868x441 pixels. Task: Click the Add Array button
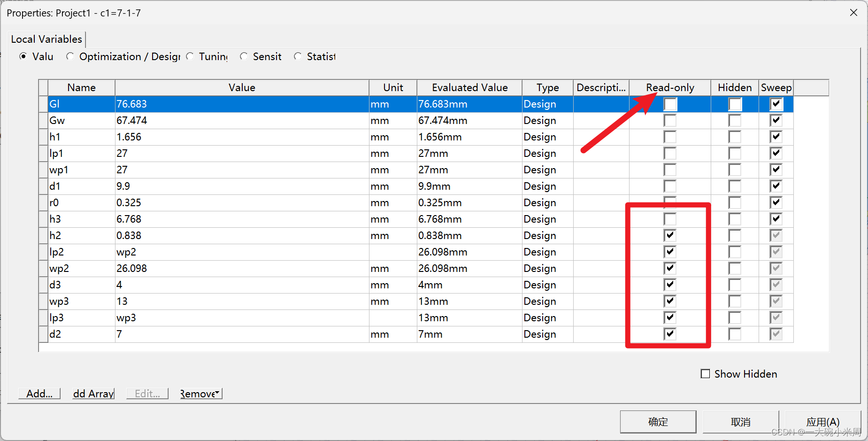[93, 394]
